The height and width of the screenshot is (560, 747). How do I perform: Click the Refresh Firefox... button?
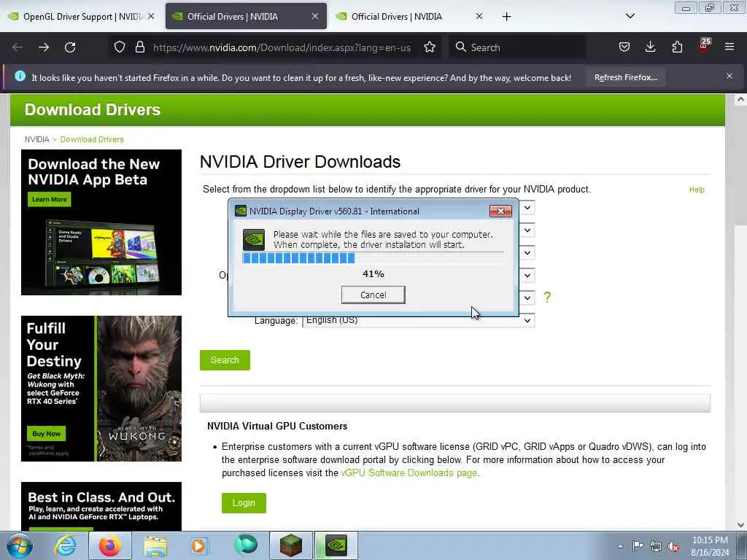(625, 77)
